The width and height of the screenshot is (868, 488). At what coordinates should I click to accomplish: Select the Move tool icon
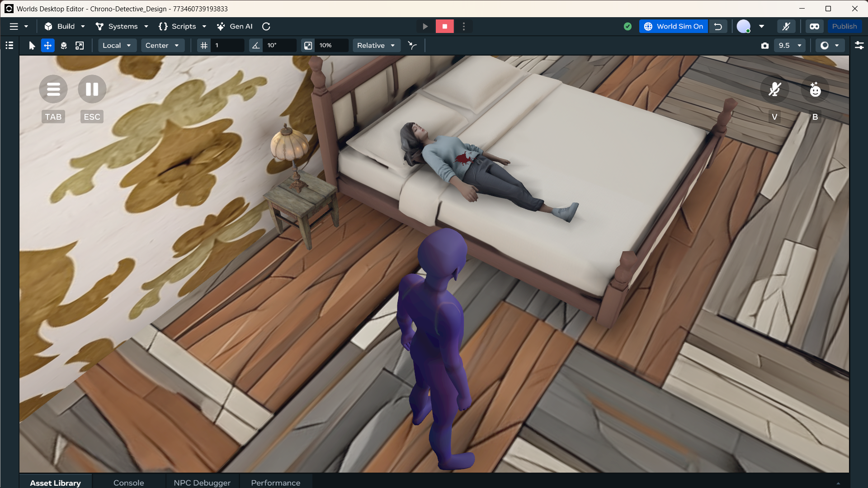[x=47, y=46]
